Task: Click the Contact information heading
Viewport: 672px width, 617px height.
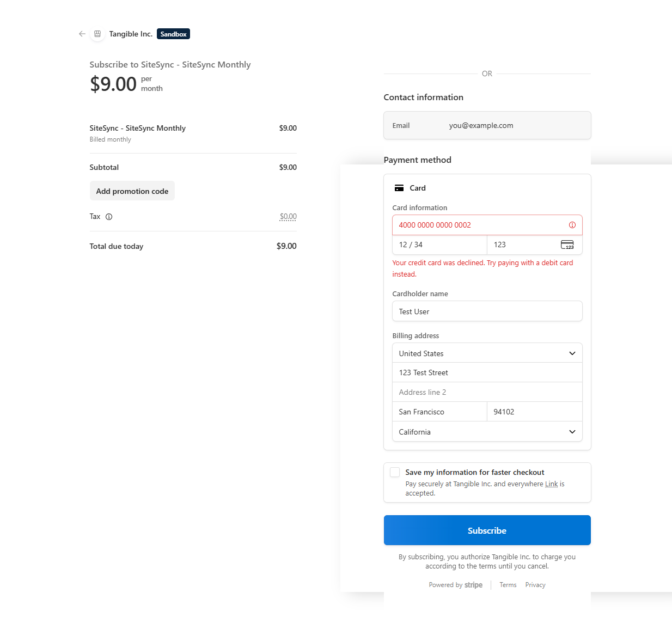Action: [x=424, y=97]
